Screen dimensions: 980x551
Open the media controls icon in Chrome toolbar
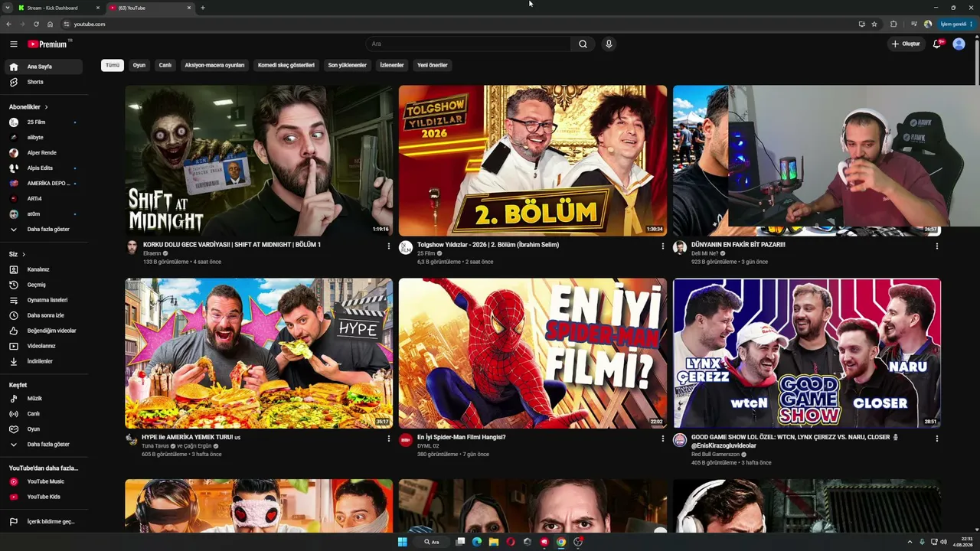point(913,24)
